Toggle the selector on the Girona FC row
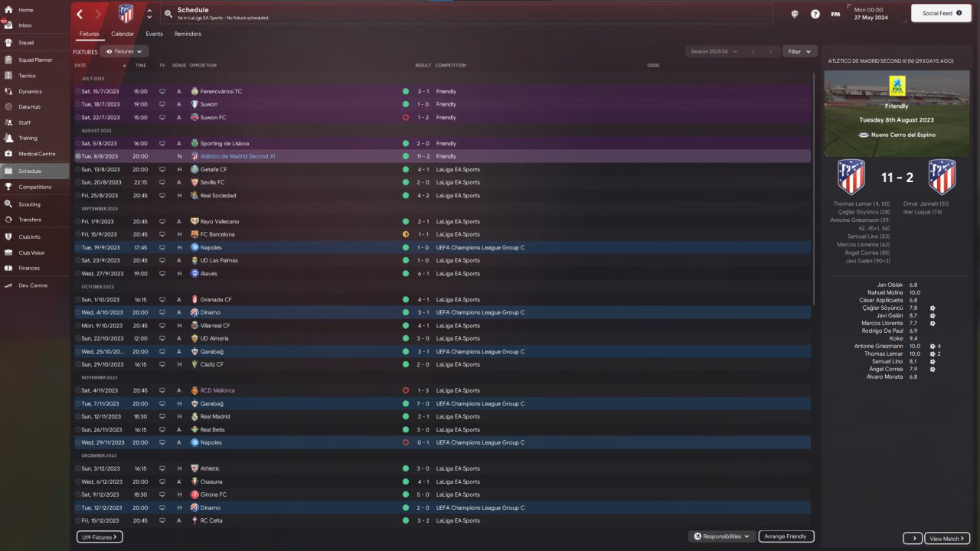Viewport: 980px width, 551px height. click(x=78, y=495)
